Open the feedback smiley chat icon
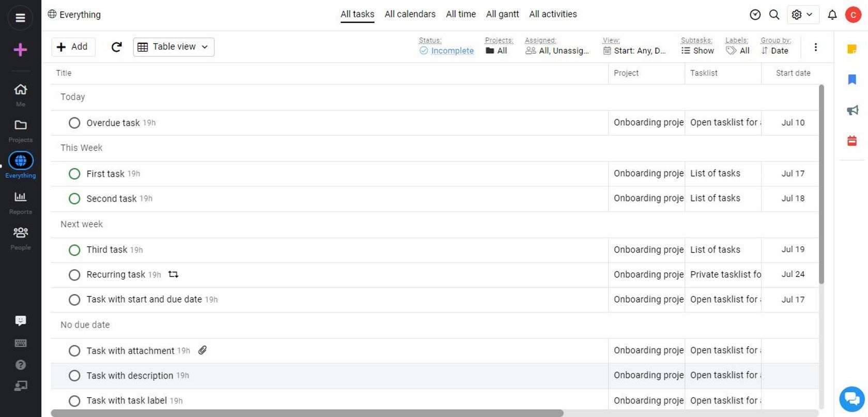The width and height of the screenshot is (868, 417). click(x=21, y=320)
